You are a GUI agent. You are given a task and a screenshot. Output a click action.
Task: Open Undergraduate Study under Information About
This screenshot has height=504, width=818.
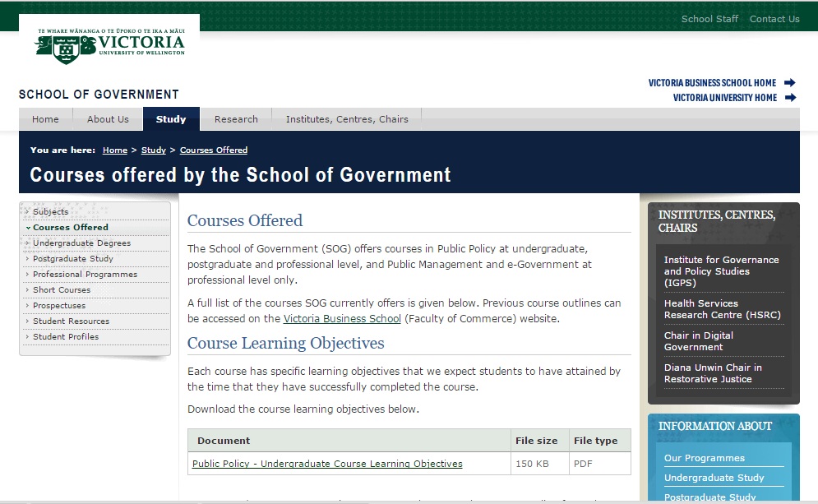point(714,478)
